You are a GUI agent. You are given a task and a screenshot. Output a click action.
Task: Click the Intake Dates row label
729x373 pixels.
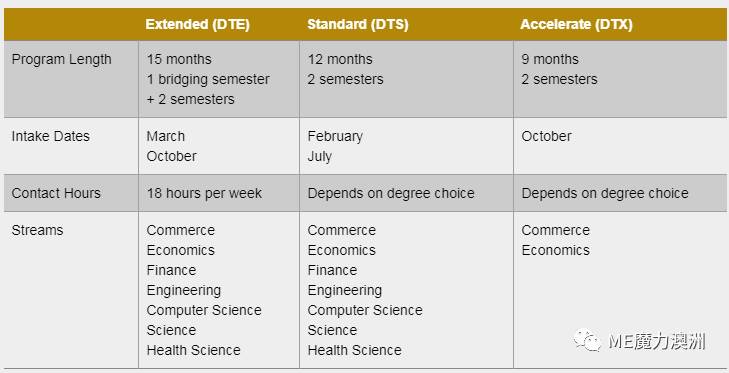click(x=50, y=136)
